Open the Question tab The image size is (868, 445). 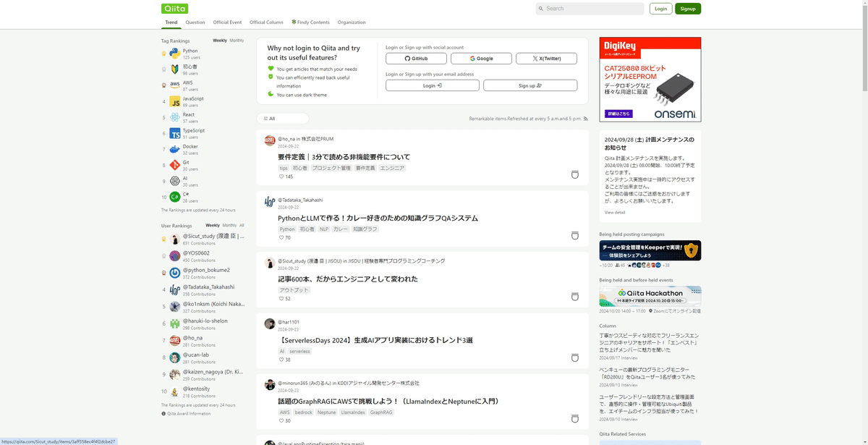click(195, 22)
